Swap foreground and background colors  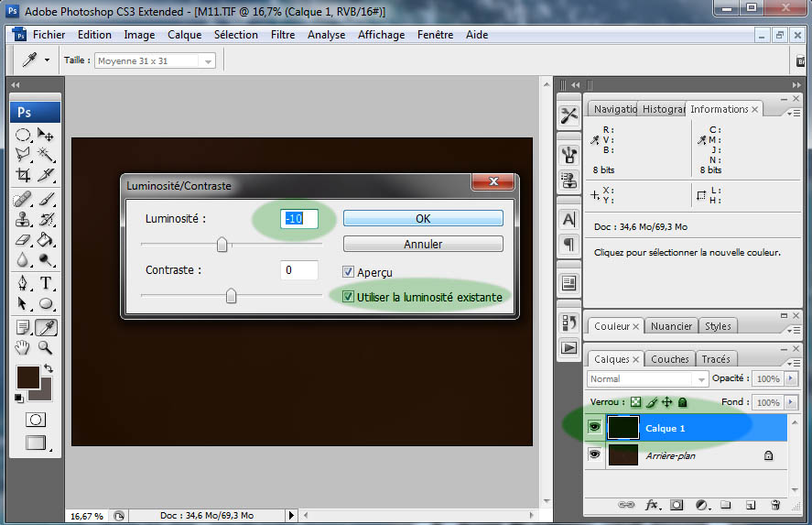tap(49, 368)
